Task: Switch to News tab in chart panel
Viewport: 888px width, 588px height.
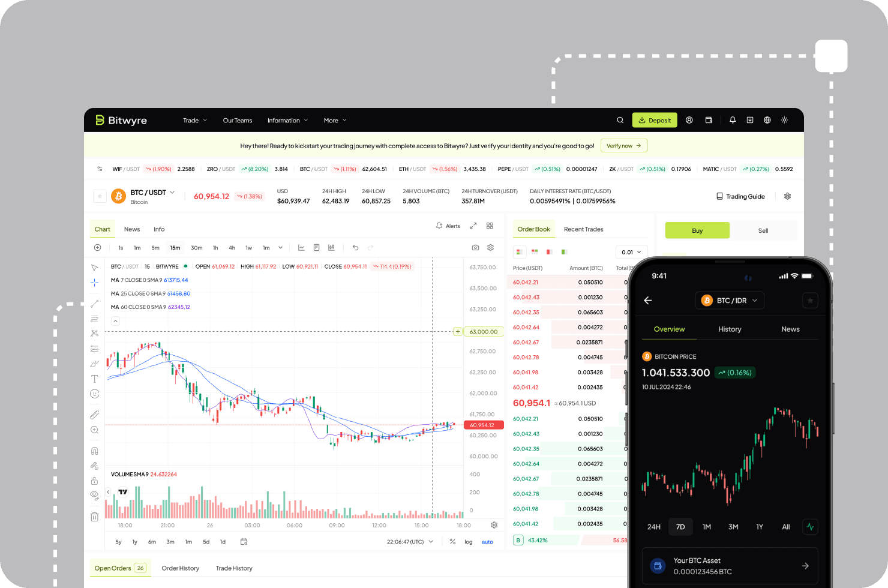Action: [x=132, y=229]
